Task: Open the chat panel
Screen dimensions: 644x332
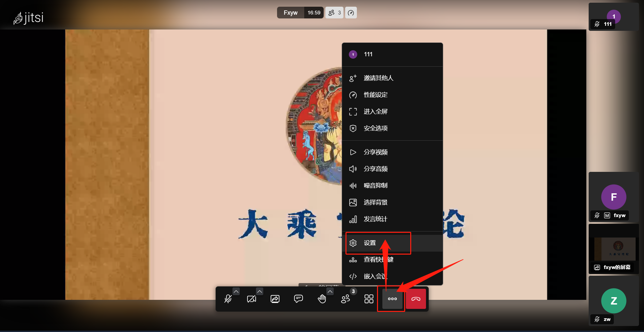Action: coord(298,299)
